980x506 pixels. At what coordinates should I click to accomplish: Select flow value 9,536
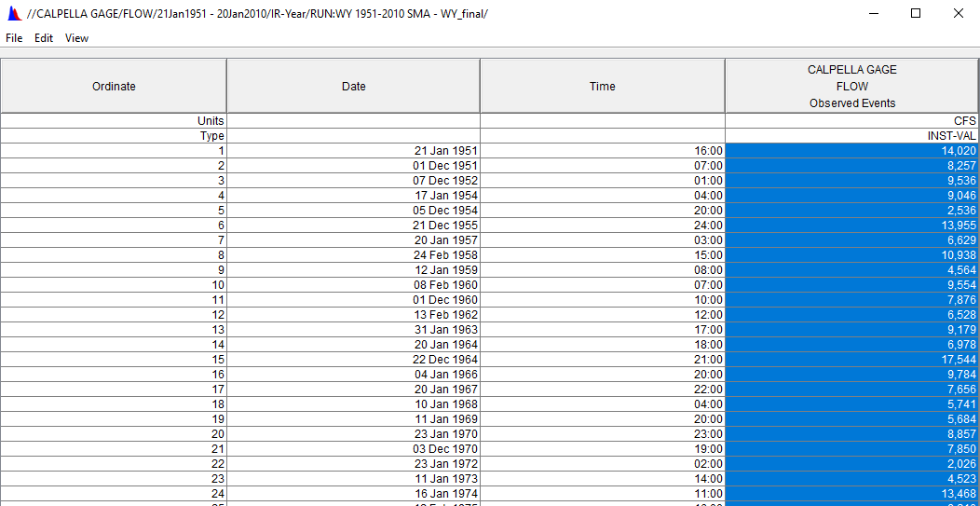click(x=851, y=180)
